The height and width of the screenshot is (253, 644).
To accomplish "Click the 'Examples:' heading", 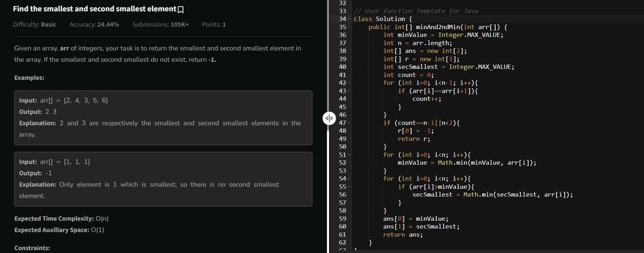I will pos(29,78).
